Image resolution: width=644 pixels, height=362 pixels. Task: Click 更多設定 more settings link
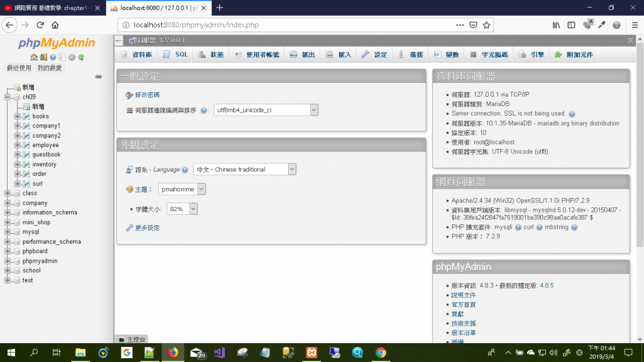(147, 228)
